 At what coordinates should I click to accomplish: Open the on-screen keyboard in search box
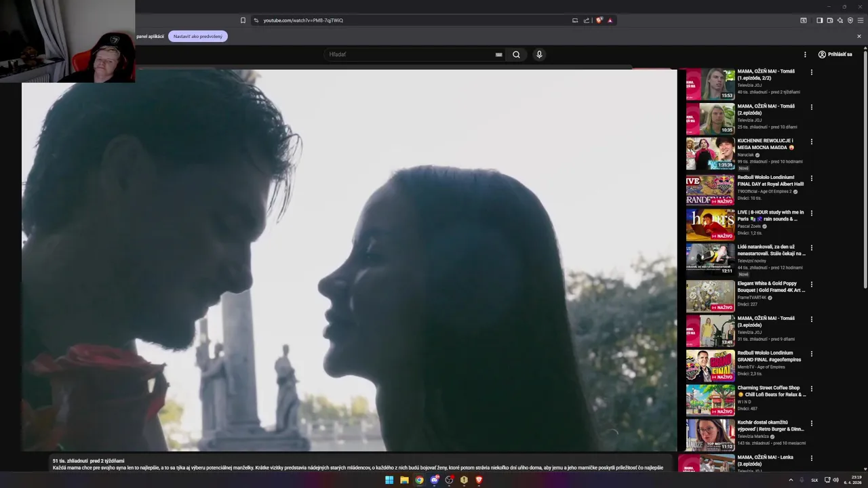499,54
